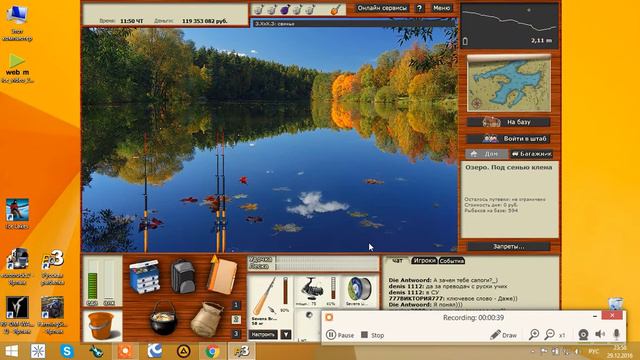Click the recorder zoom out magnifier
The width and height of the screenshot is (640, 360).
coord(549,335)
